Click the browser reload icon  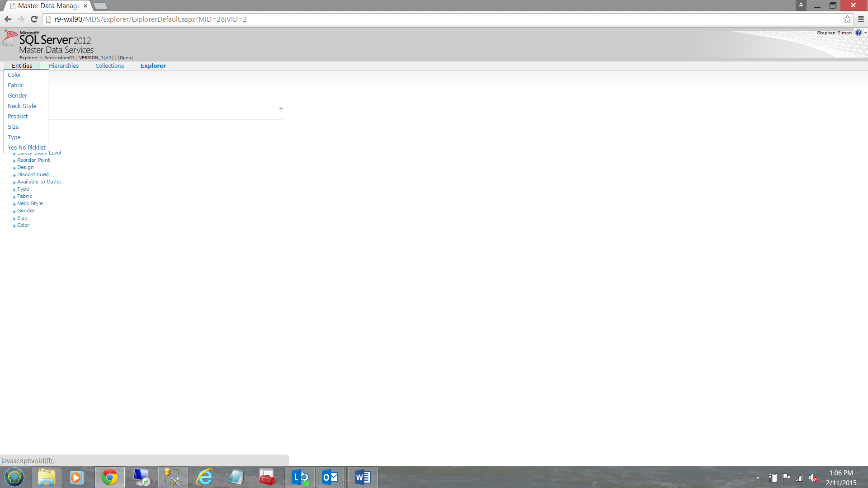(34, 19)
